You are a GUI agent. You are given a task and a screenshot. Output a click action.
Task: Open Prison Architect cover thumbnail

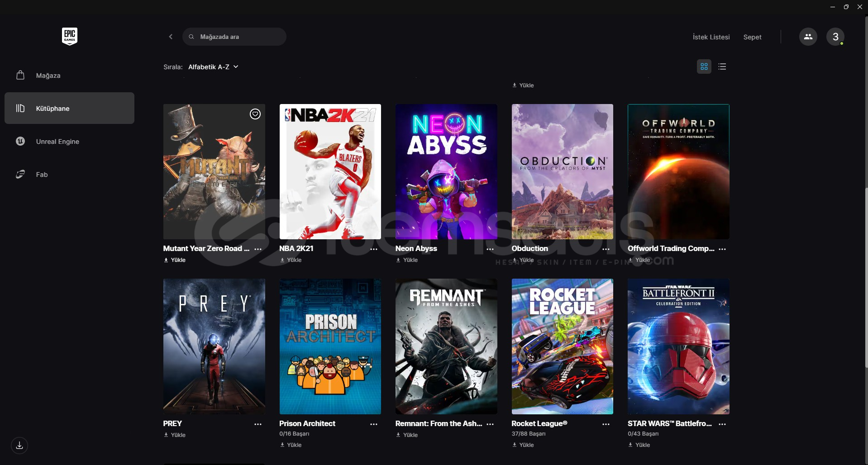(330, 346)
